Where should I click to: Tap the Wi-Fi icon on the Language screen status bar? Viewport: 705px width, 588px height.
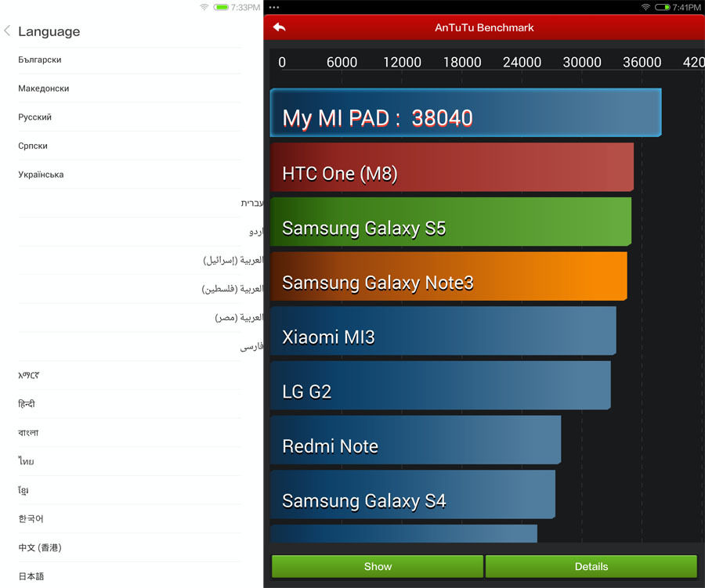pyautogui.click(x=204, y=7)
